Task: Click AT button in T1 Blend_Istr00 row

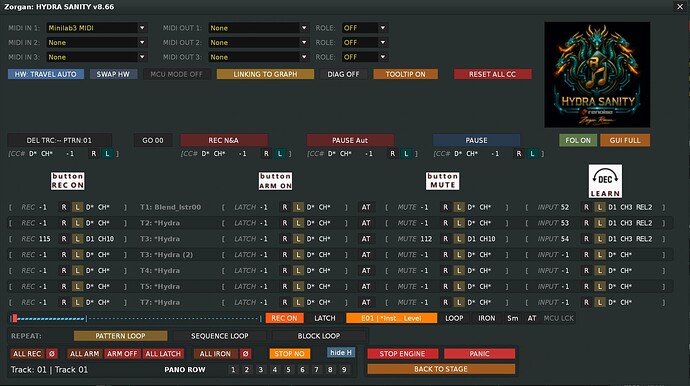Action: pos(366,207)
